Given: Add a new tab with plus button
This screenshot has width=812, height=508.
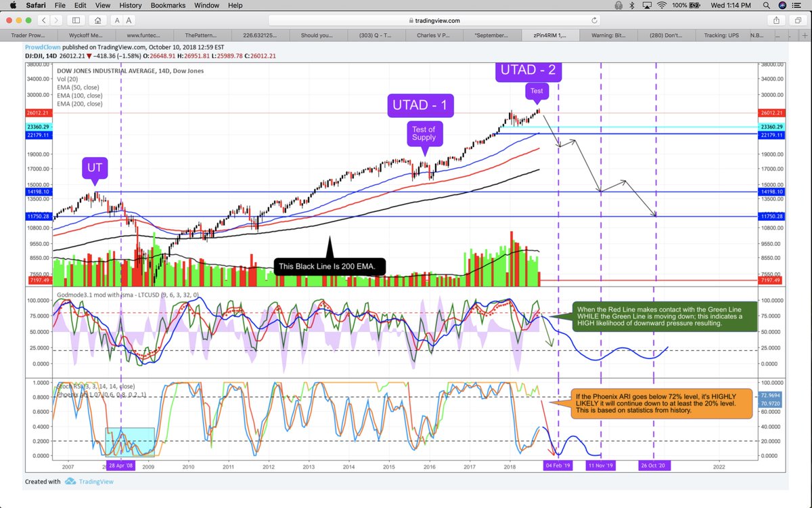Looking at the screenshot, I should coord(806,34).
